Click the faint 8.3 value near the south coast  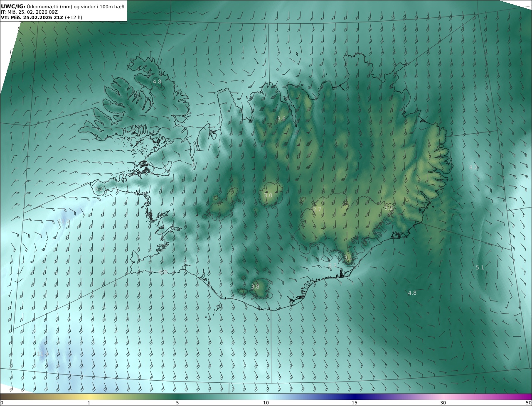(x=333, y=266)
